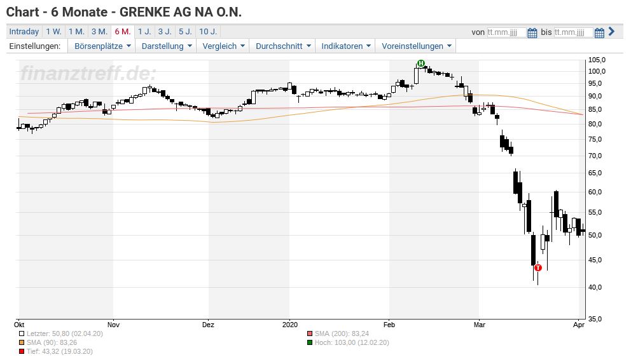The height and width of the screenshot is (364, 631).
Task: Click 'SMA (200): 83,24' legend text
Action: (342, 334)
